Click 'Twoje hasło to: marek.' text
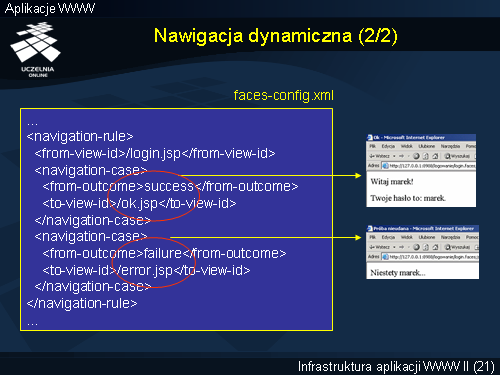Image resolution: width=500 pixels, height=375 pixels. point(408,198)
